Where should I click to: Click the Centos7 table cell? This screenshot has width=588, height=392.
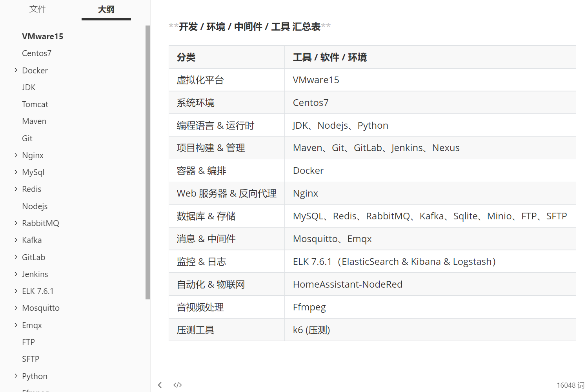click(x=430, y=103)
